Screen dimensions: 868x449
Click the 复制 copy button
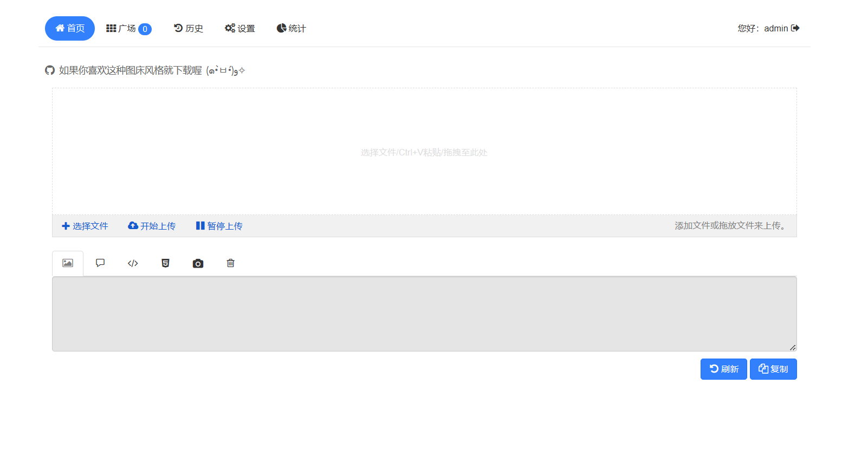pos(773,369)
